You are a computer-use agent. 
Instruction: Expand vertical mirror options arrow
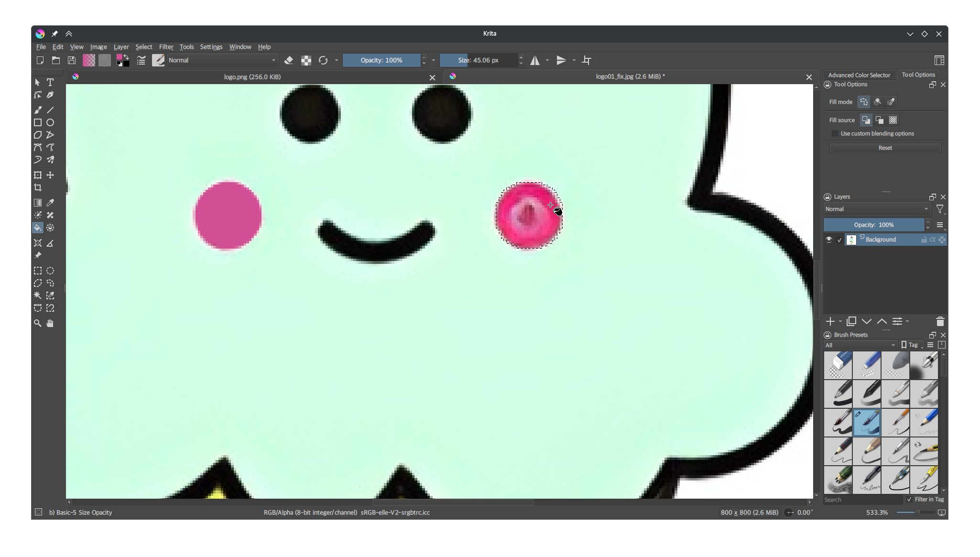pos(574,60)
